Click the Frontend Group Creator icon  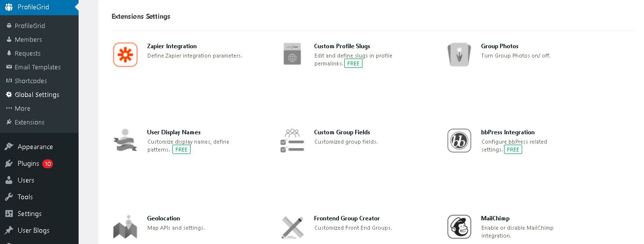(292, 227)
